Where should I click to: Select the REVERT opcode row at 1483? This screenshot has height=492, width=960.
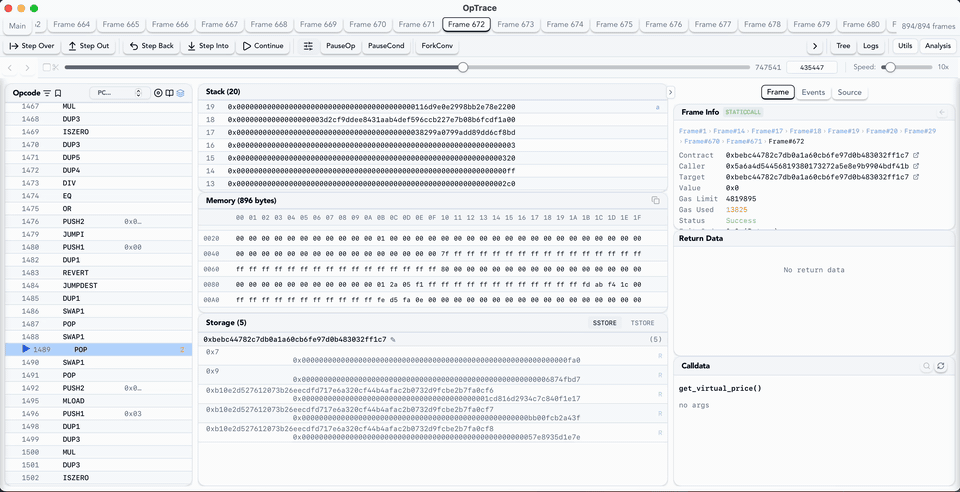99,272
